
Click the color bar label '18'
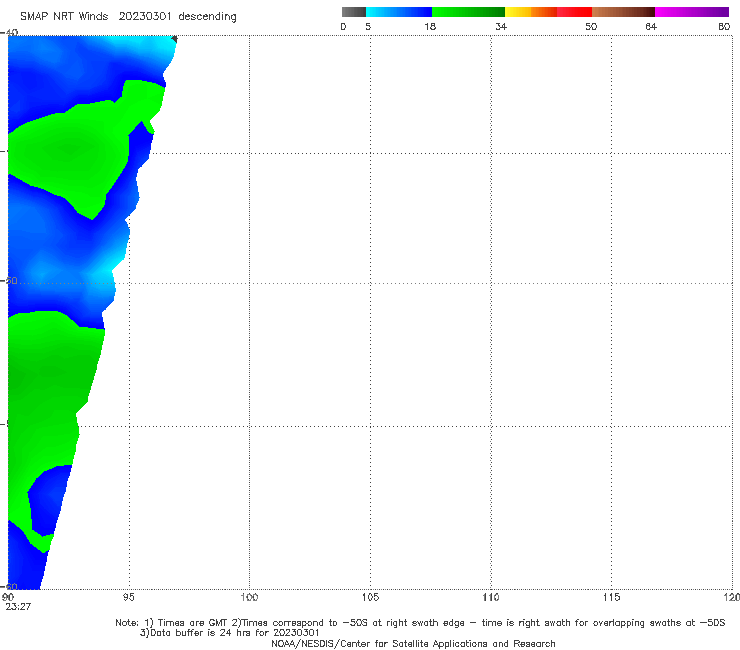[430, 27]
